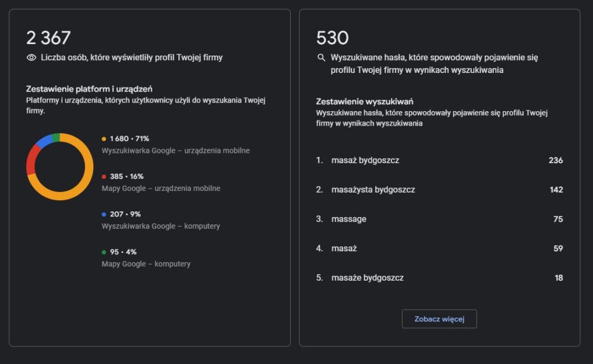Select the 530 search terms total
593x364 pixels.
click(x=333, y=38)
